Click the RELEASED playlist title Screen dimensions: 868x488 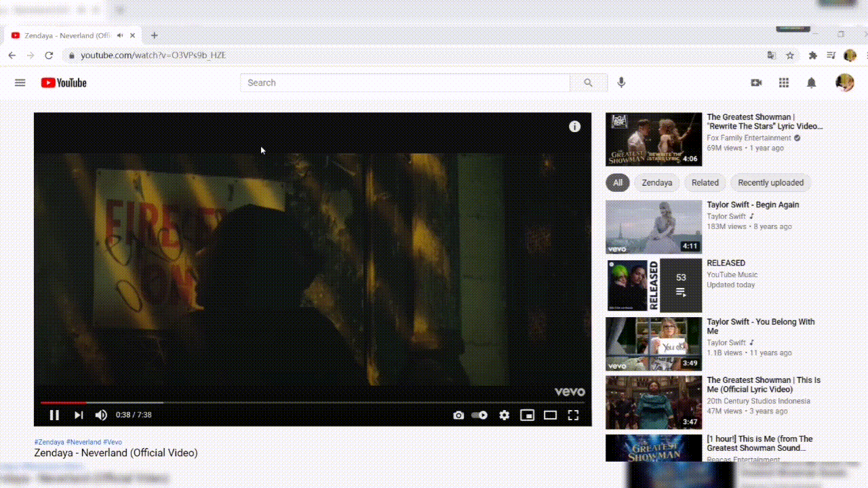(726, 263)
